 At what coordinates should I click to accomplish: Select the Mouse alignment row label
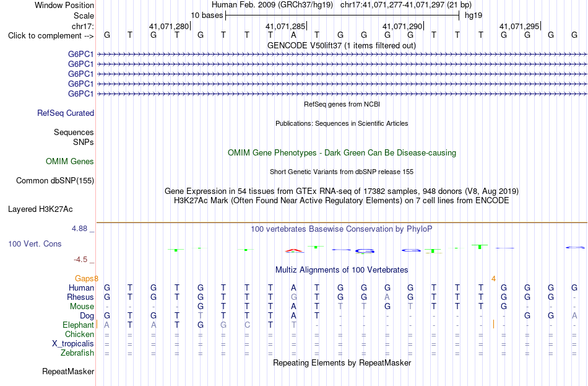click(82, 307)
